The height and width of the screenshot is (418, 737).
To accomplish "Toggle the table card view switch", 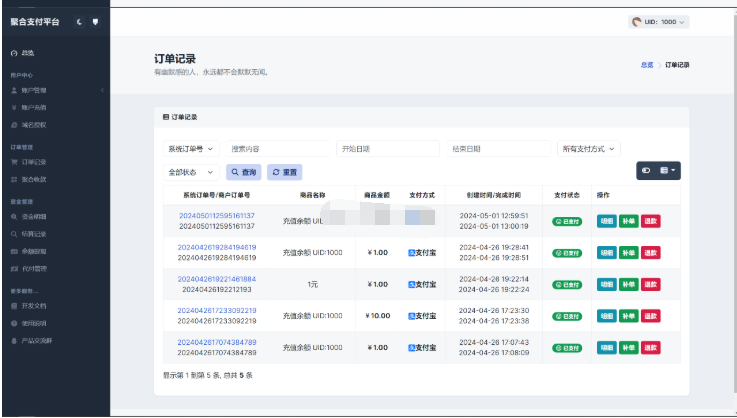I will (646, 171).
